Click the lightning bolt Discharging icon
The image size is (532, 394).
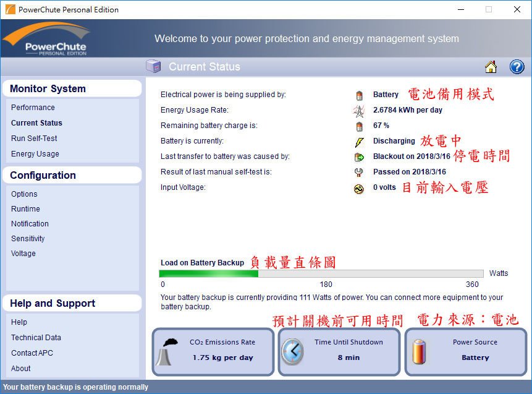pyautogui.click(x=360, y=142)
